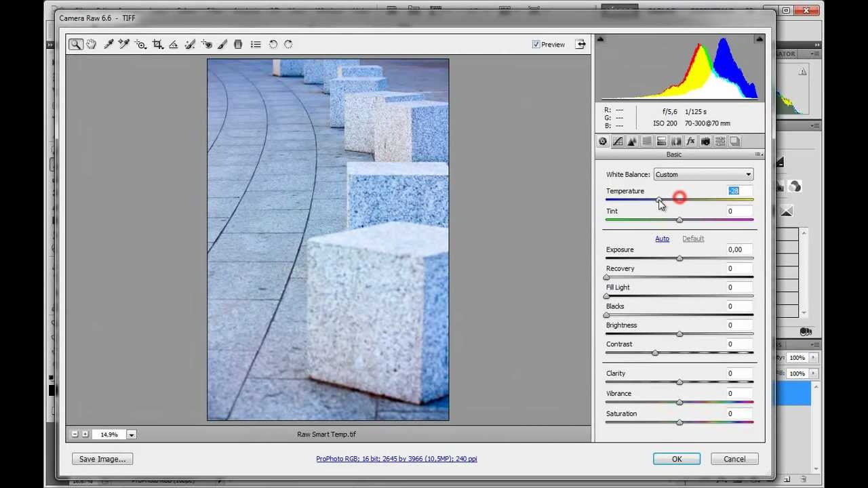Image resolution: width=868 pixels, height=488 pixels.
Task: Select the Targeted Adjustment tool
Action: 141,44
